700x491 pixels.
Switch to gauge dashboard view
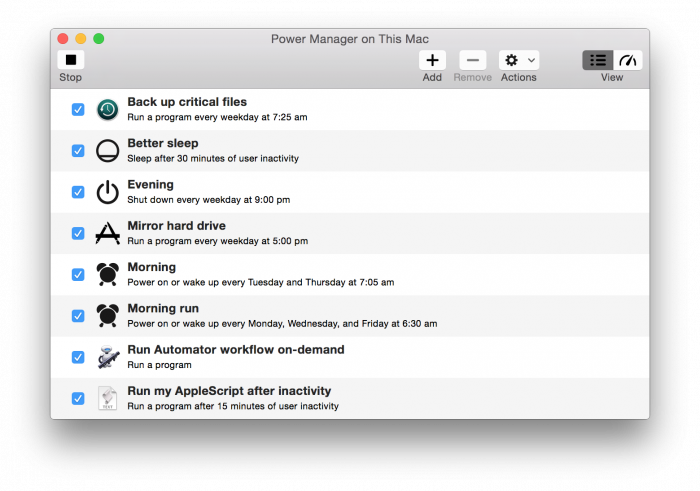[628, 60]
